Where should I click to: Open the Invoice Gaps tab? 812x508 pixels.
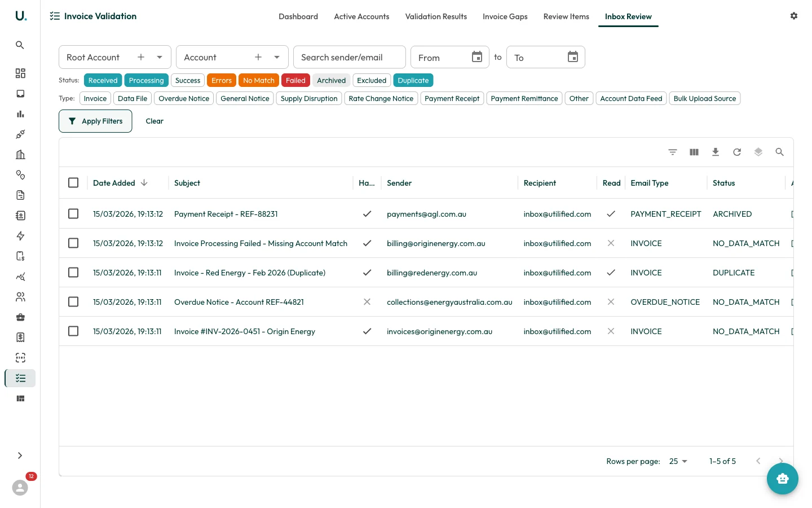[505, 16]
